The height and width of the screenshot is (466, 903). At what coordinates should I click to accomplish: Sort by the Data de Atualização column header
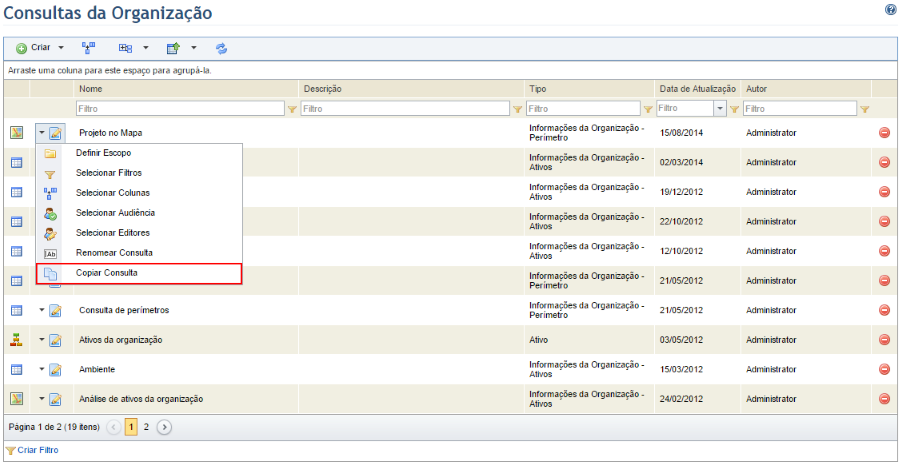tap(698, 89)
